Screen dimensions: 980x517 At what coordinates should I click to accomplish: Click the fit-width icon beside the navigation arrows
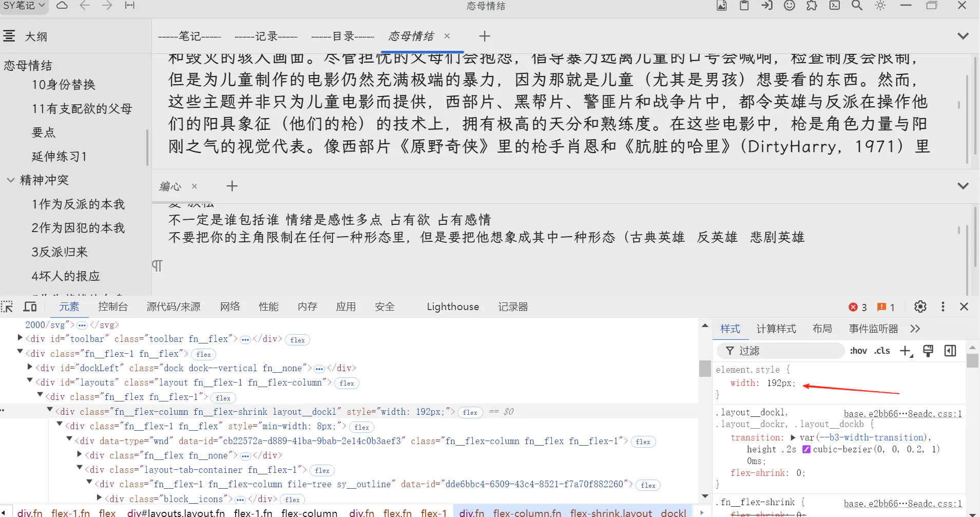pyautogui.click(x=130, y=6)
